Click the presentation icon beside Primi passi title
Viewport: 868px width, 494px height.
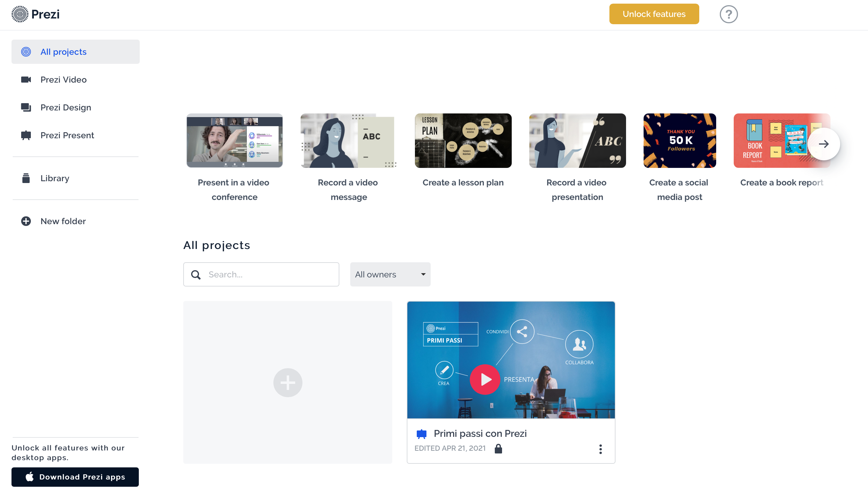tap(421, 433)
